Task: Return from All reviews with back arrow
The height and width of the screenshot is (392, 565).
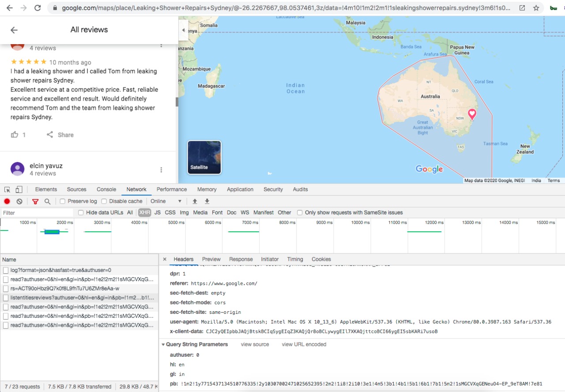Action: tap(14, 30)
